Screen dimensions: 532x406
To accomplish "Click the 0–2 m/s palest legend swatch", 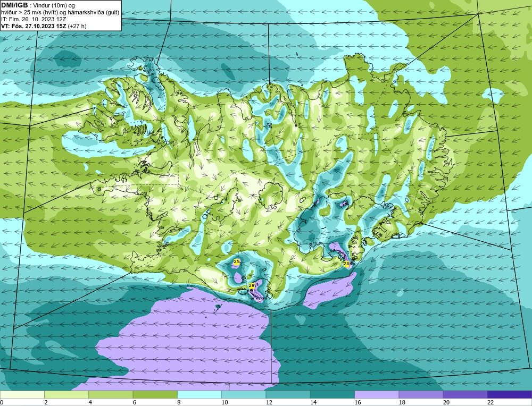I will (22, 394).
